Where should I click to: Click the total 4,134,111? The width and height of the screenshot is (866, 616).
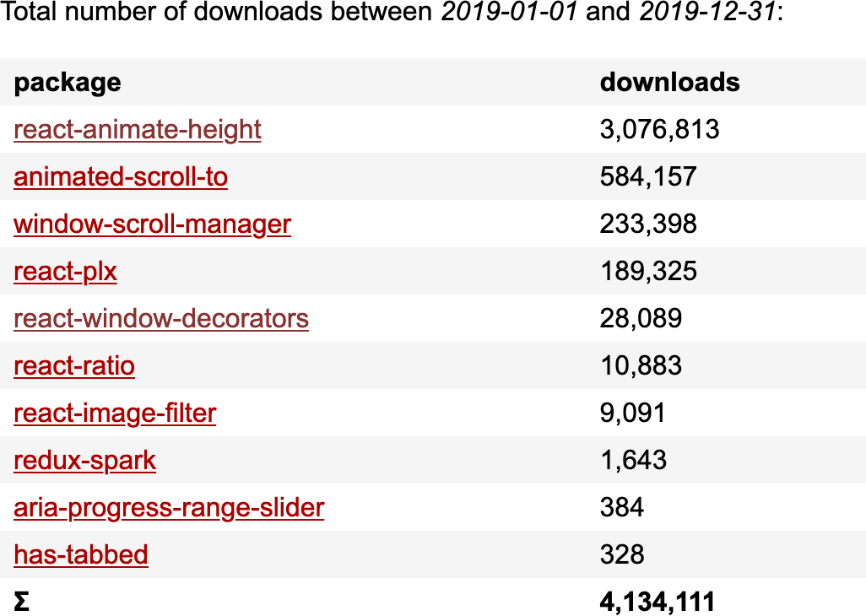coord(658,602)
